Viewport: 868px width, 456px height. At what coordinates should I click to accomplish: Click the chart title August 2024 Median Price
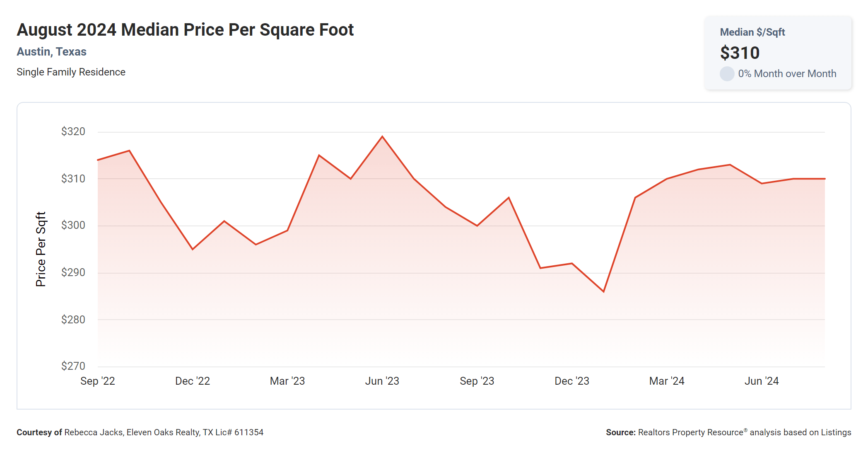tap(185, 30)
